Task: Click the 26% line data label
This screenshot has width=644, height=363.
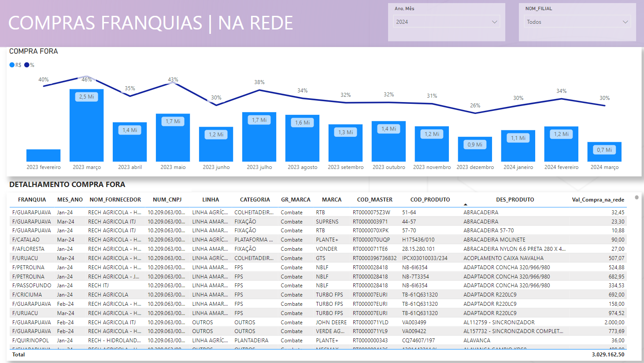Action: [475, 106]
